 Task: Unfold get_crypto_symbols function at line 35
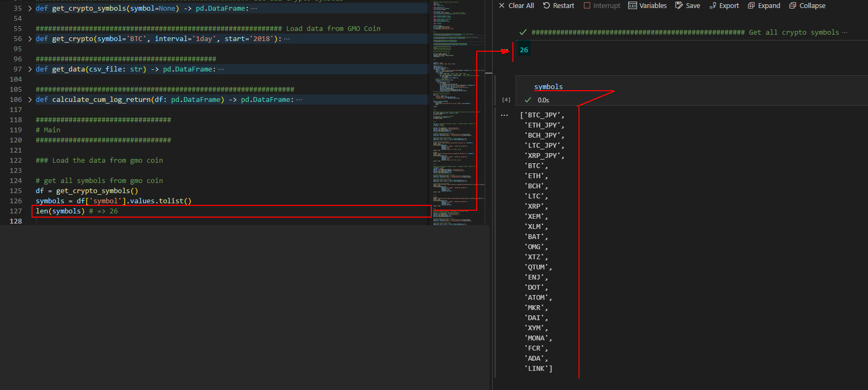(x=30, y=9)
